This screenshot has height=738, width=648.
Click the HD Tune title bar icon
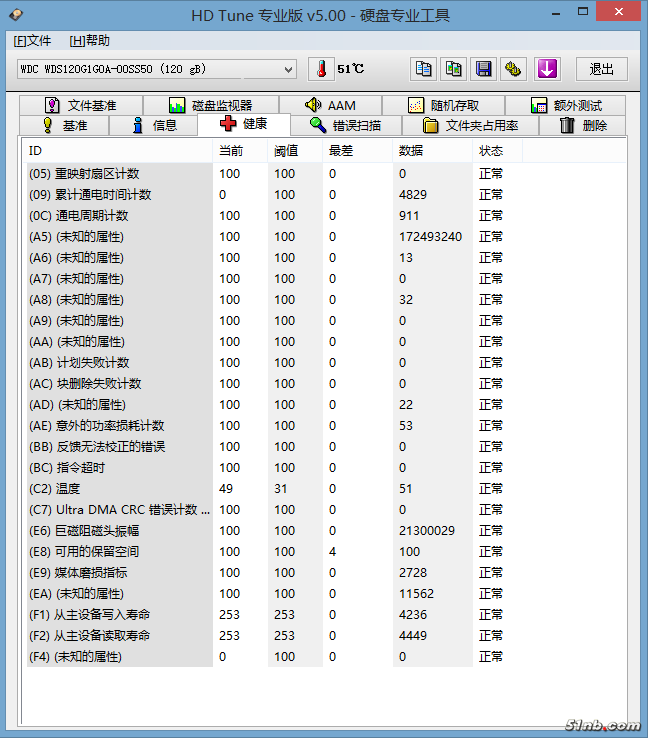click(x=13, y=15)
